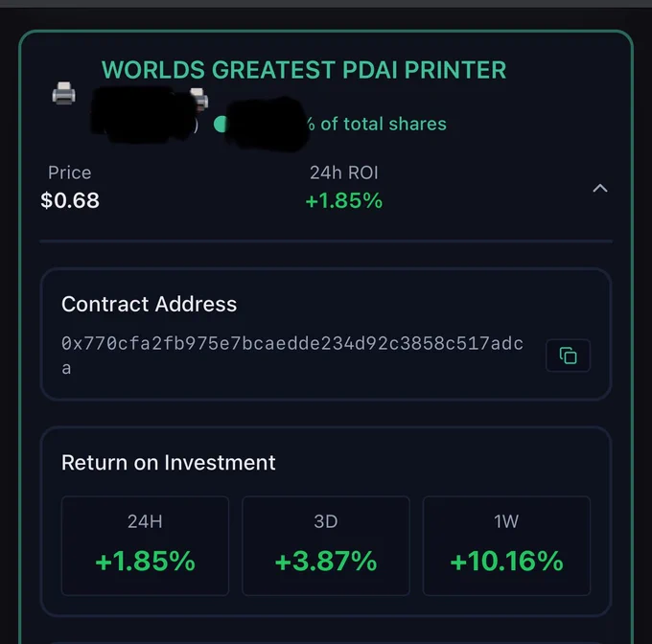This screenshot has height=644, width=652.
Task: Click the Contract Address heading
Action: (149, 304)
